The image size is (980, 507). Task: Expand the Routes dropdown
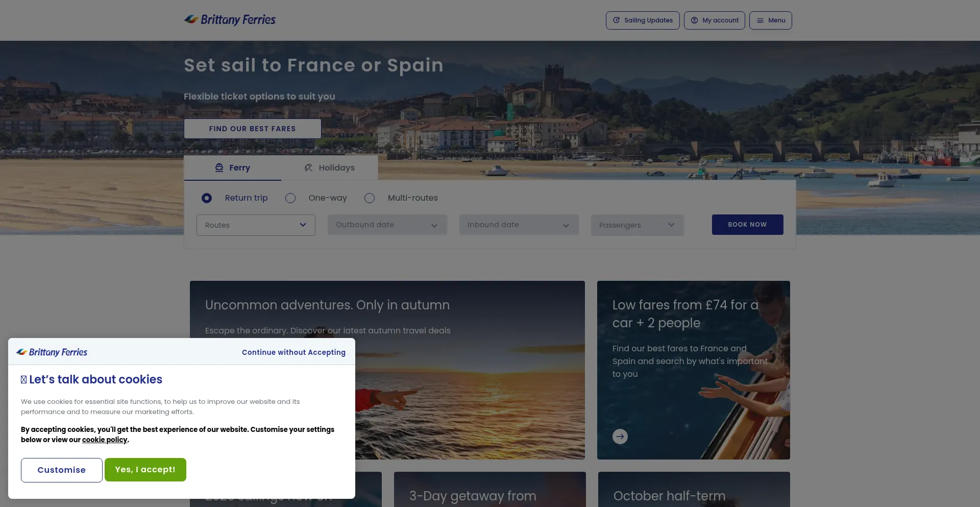(x=256, y=225)
